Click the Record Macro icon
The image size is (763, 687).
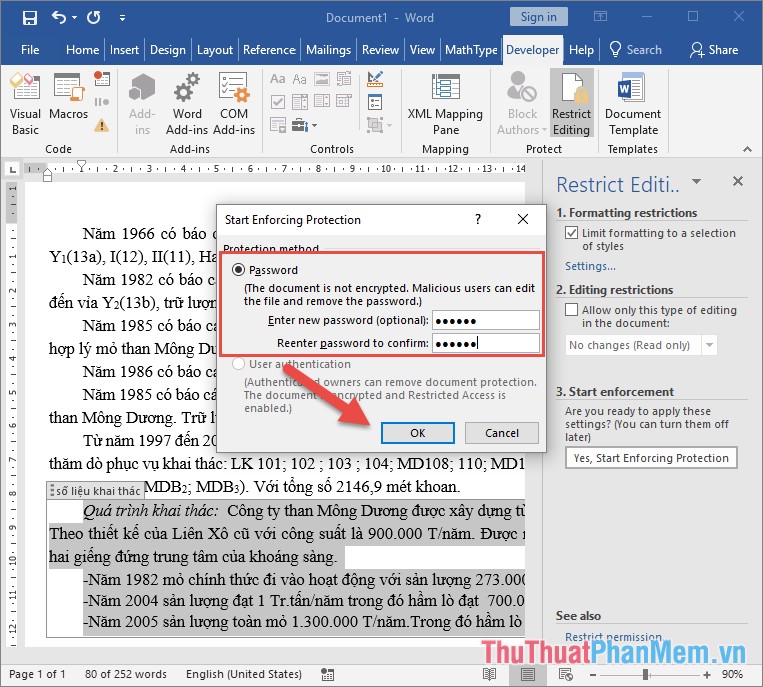point(102,78)
